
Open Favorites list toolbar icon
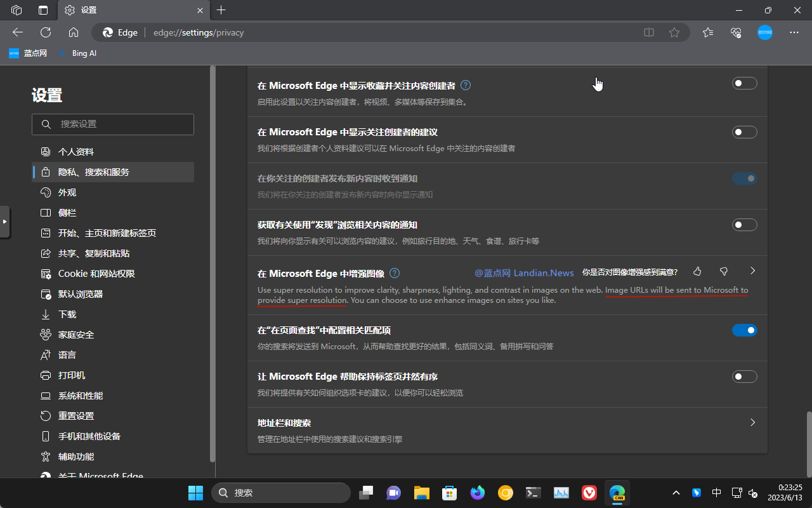tap(708, 32)
